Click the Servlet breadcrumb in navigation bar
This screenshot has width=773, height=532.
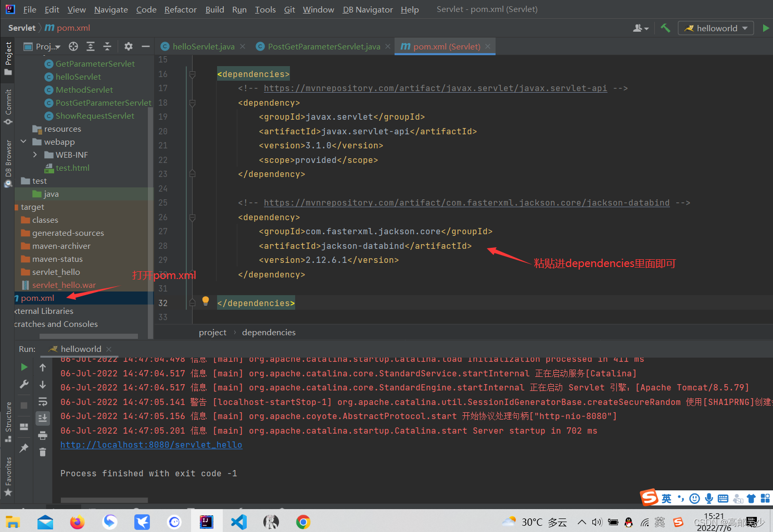click(x=22, y=28)
